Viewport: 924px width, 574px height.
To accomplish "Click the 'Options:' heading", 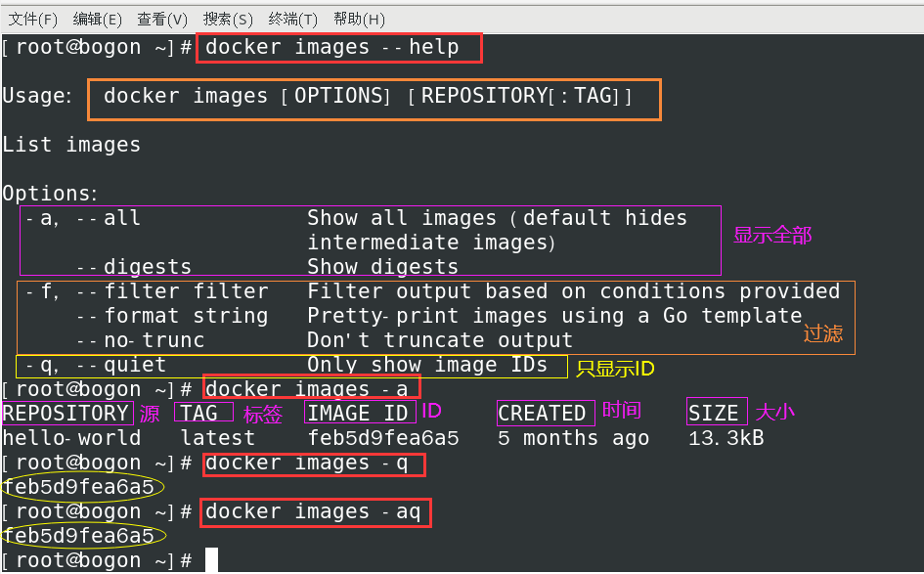I will (x=50, y=194).
